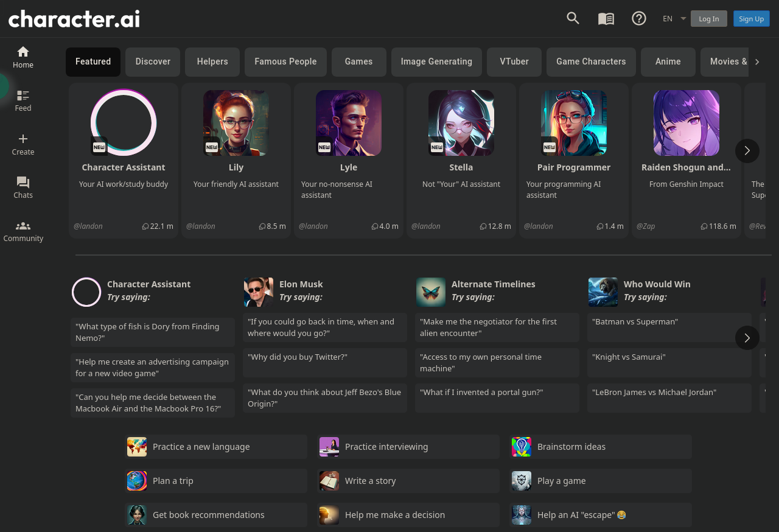Screen dimensions: 779x532
Task: Choose the Macbook Air vs Pro prompt
Action: coord(153,403)
